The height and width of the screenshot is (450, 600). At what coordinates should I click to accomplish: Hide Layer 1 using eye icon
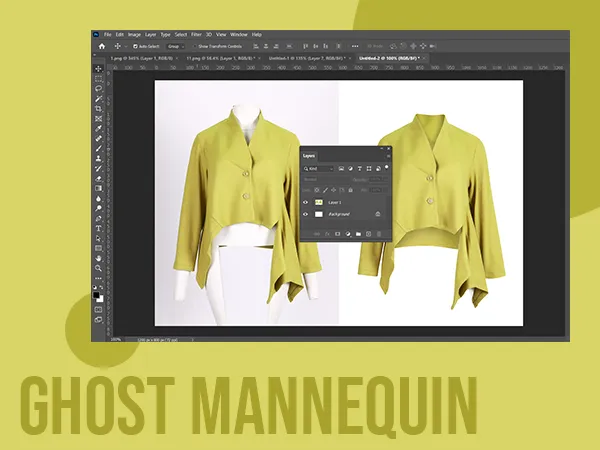[305, 202]
